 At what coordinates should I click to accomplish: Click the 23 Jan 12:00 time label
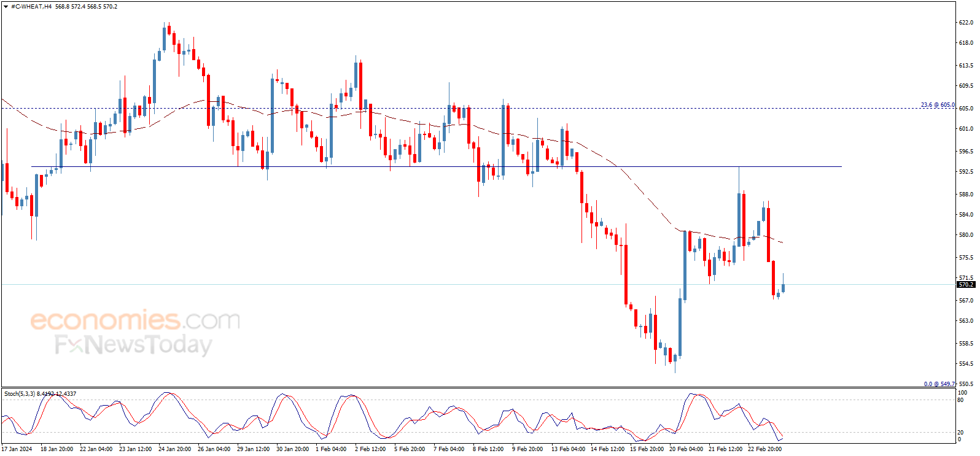[135, 449]
